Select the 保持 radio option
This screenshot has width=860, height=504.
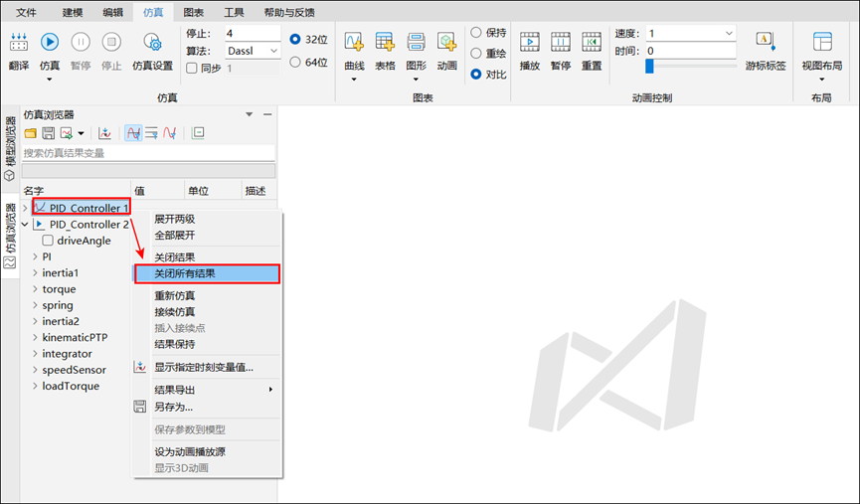[x=476, y=33]
